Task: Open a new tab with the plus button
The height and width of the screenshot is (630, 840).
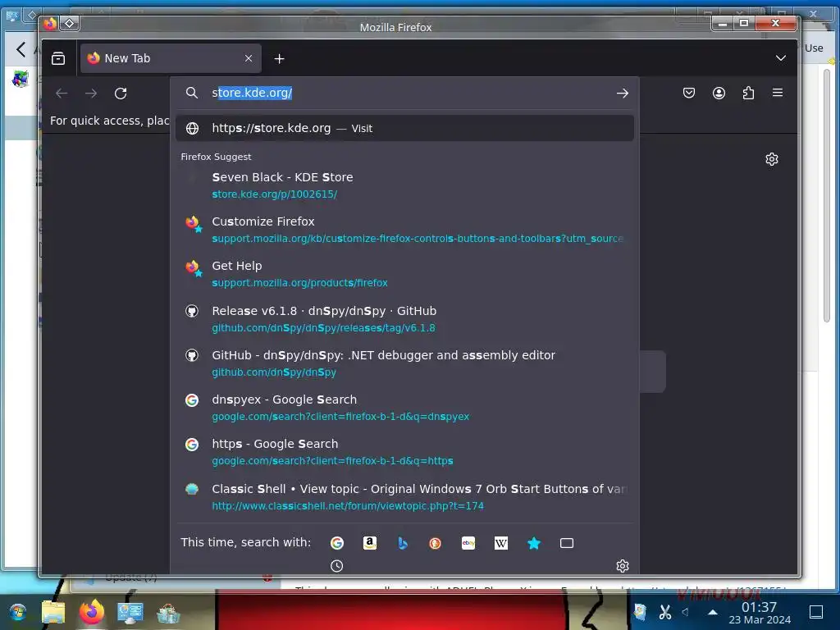Action: click(x=279, y=58)
